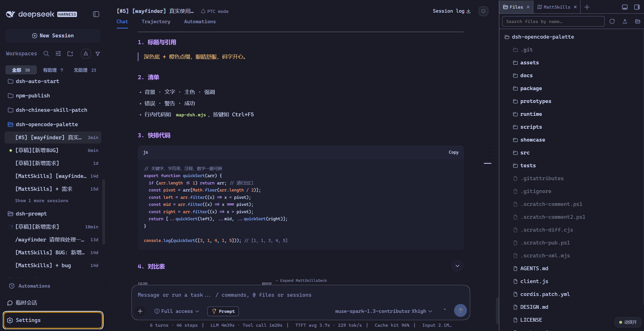
Task: Close the Files tab
Action: [x=528, y=7]
